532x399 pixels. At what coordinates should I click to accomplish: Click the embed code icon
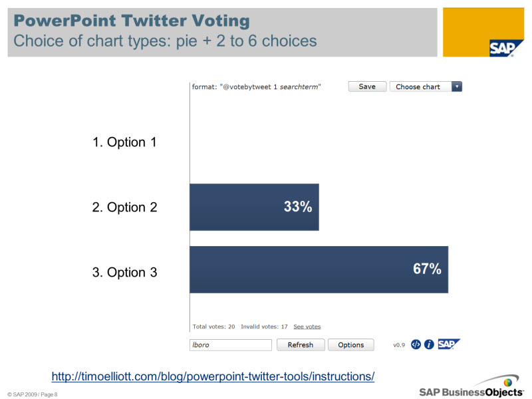(416, 344)
